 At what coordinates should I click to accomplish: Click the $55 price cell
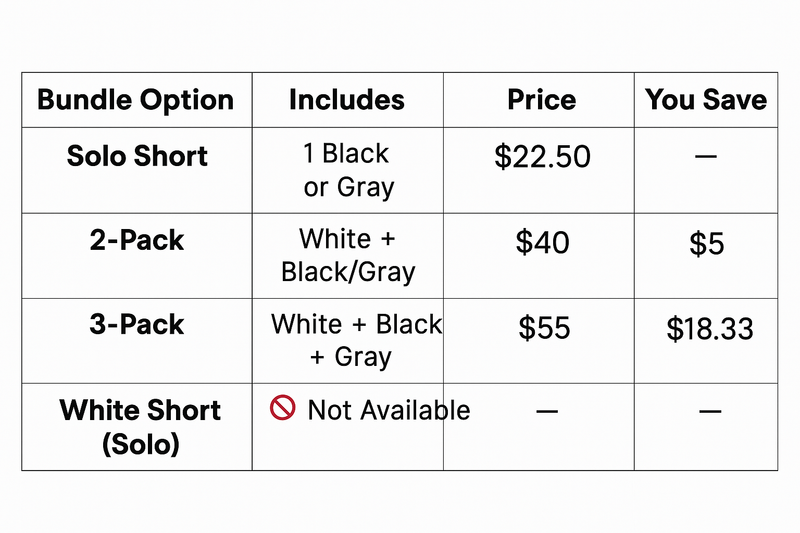pos(544,328)
